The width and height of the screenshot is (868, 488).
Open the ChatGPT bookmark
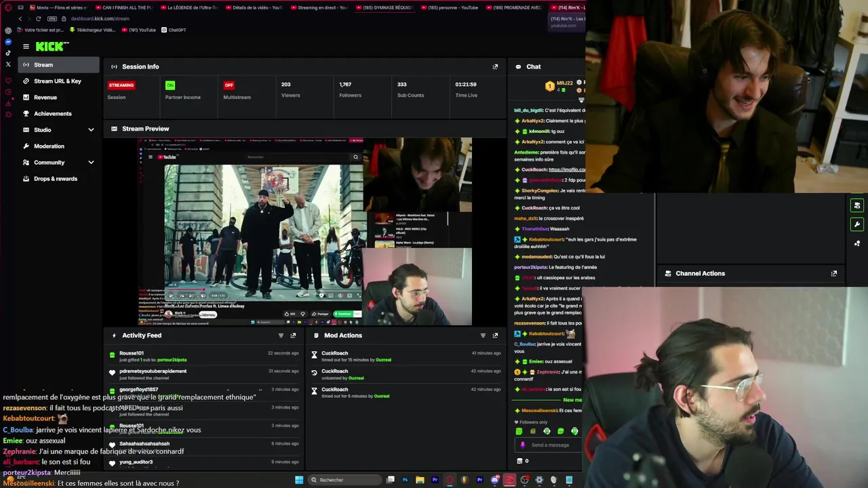(x=173, y=30)
